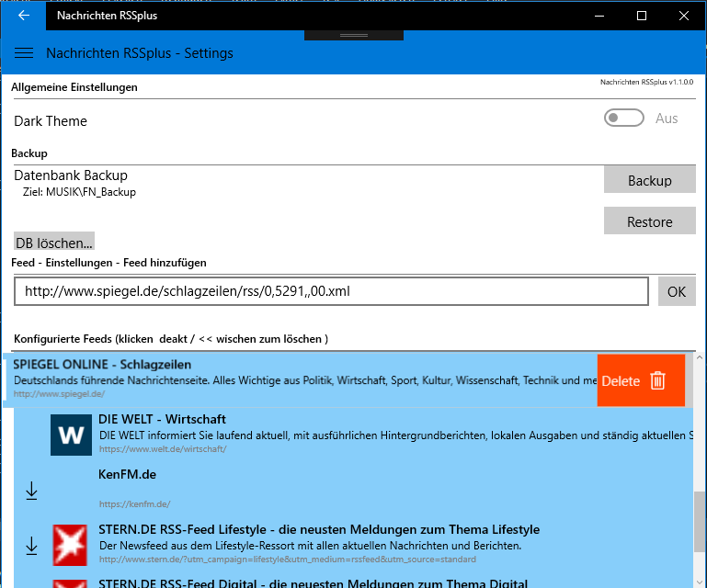
Task: Minimize the Nachrichten RSSplus window
Action: click(x=599, y=16)
